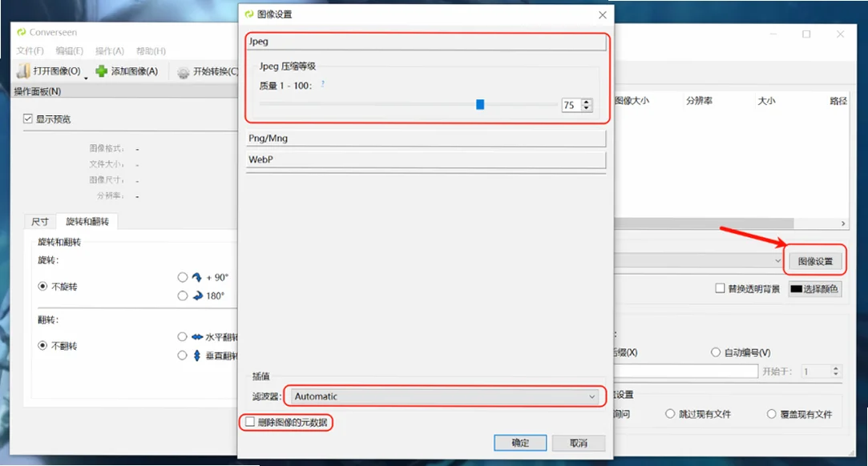Decrease the Jpeg quality spinner value
The image size is (868, 466).
tap(587, 108)
